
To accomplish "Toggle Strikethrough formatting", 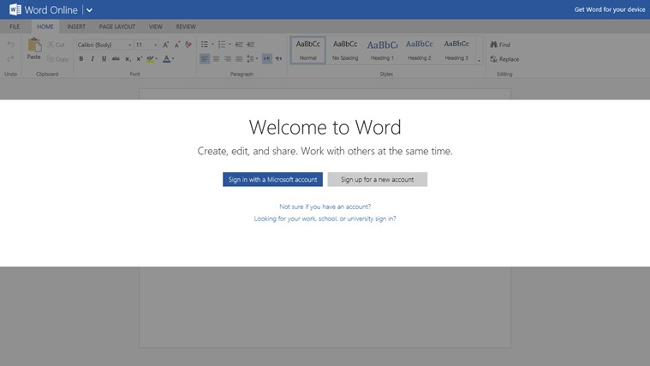I will 116,59.
